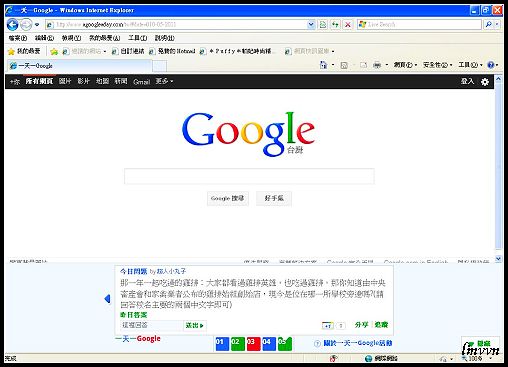This screenshot has height=367, width=508.
Task: Click the 好手氣 lucky button
Action: 274,198
